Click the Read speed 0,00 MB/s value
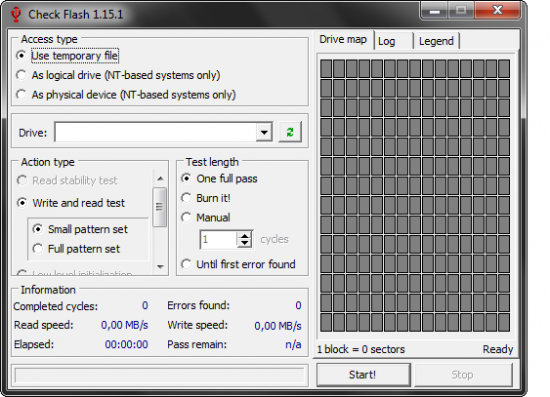The image size is (550, 397). (x=125, y=325)
